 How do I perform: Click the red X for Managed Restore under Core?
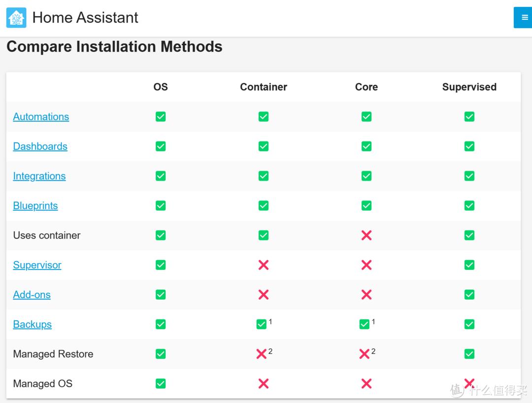click(365, 354)
